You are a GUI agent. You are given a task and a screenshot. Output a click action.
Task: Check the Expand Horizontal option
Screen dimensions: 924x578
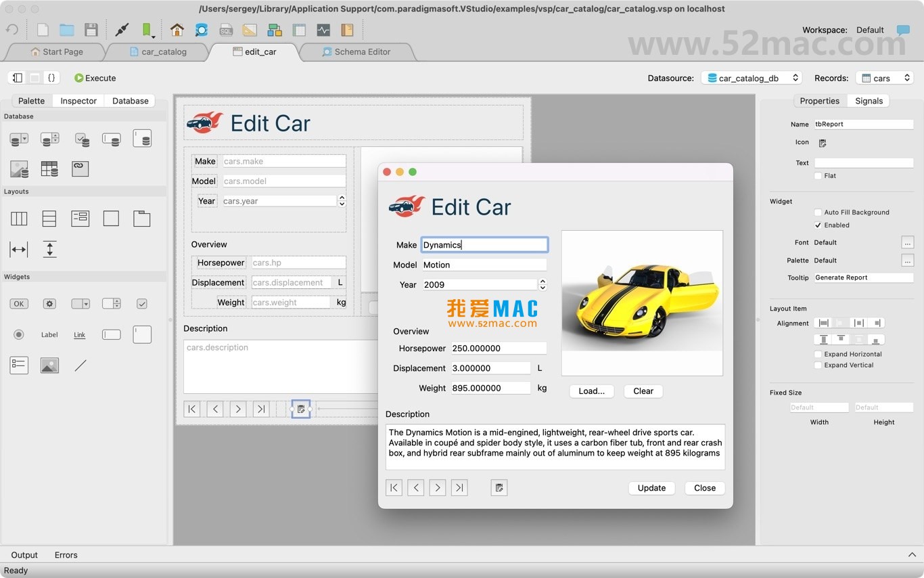[x=818, y=354]
